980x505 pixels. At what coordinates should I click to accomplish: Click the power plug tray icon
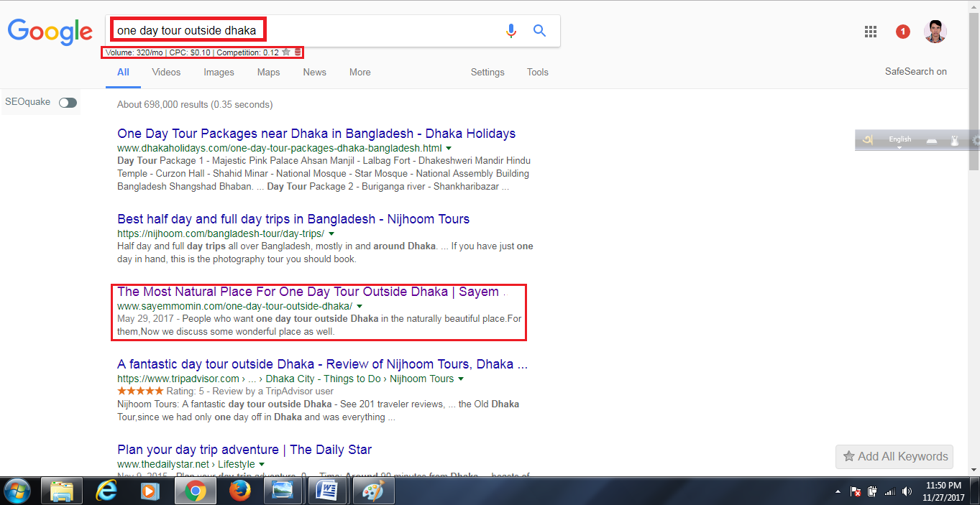click(x=872, y=492)
